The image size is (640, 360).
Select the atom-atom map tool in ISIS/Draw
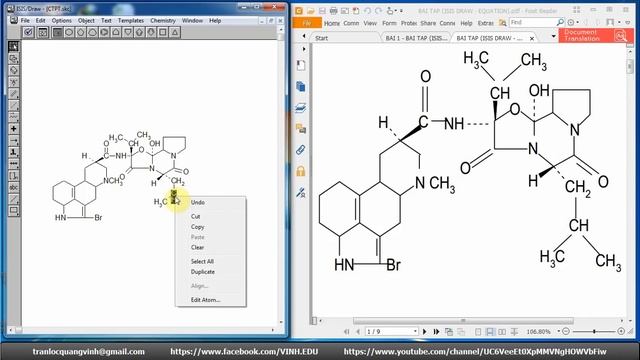[x=13, y=153]
